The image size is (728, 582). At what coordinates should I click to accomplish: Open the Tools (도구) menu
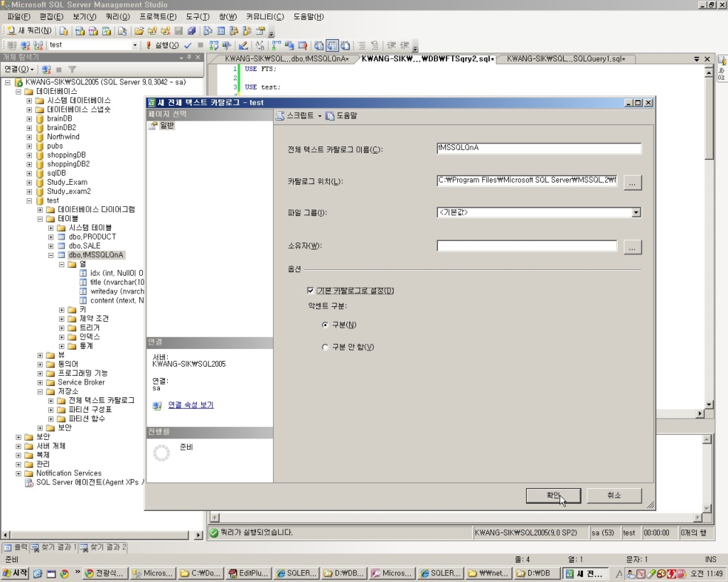coord(198,17)
